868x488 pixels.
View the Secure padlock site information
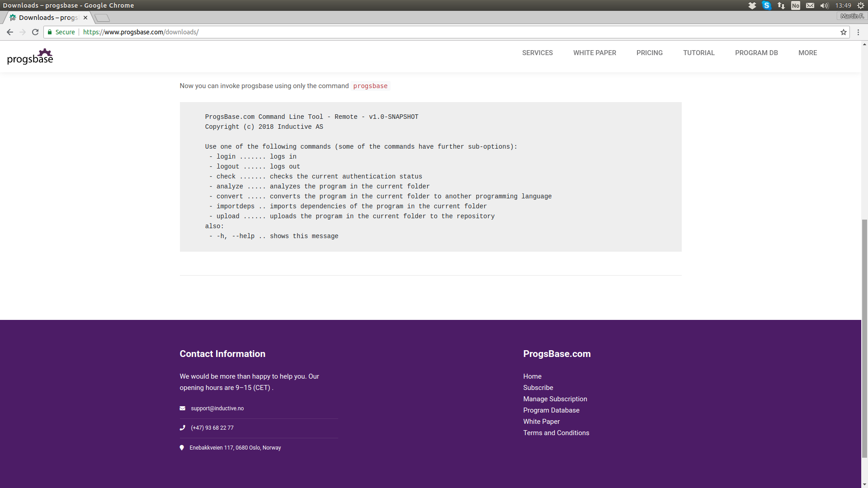tap(61, 32)
